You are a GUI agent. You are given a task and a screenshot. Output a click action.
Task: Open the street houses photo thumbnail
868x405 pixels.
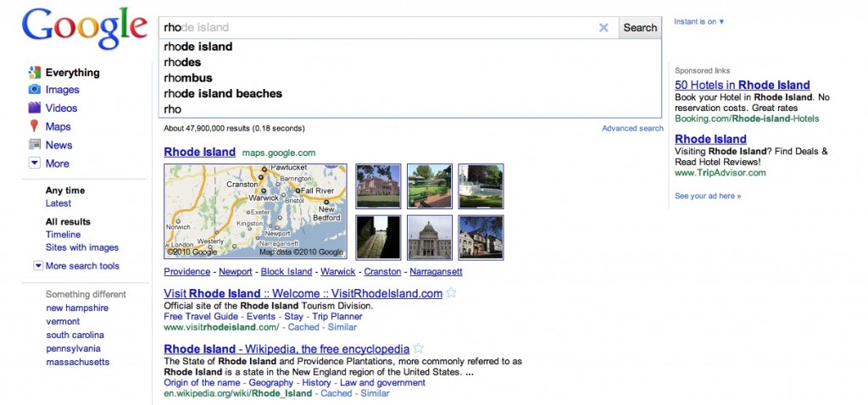point(481,237)
